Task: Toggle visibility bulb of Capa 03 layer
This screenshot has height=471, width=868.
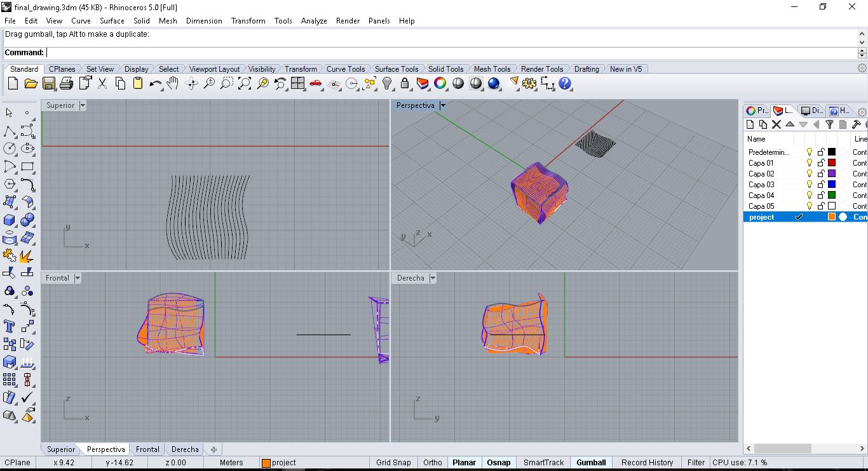Action: click(810, 184)
